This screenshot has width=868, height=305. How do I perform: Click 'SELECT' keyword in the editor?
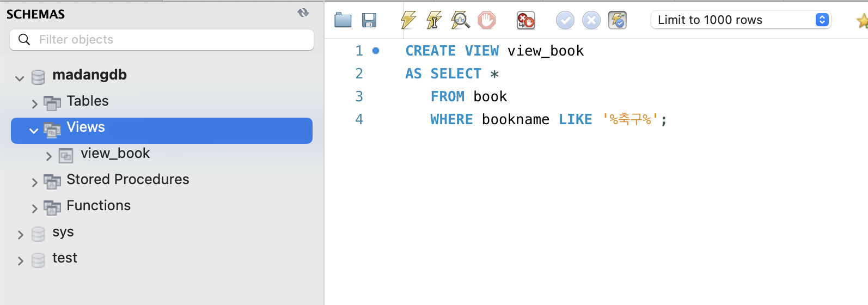(456, 74)
